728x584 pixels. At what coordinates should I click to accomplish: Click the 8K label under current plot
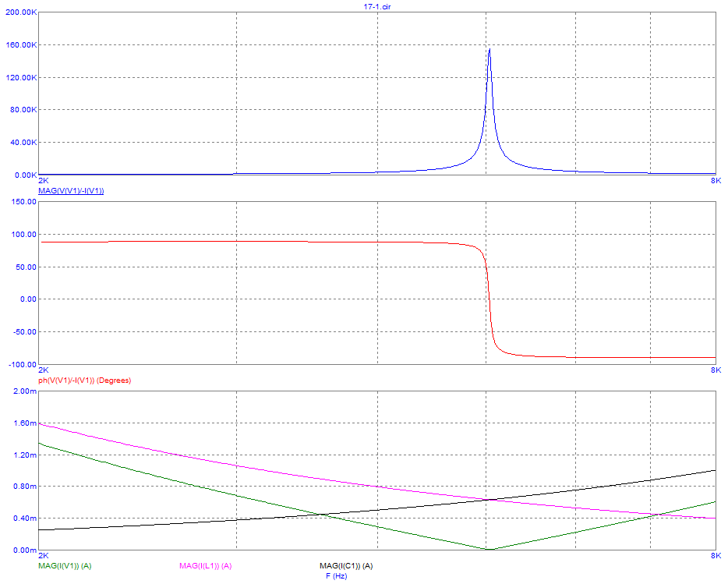(x=716, y=555)
